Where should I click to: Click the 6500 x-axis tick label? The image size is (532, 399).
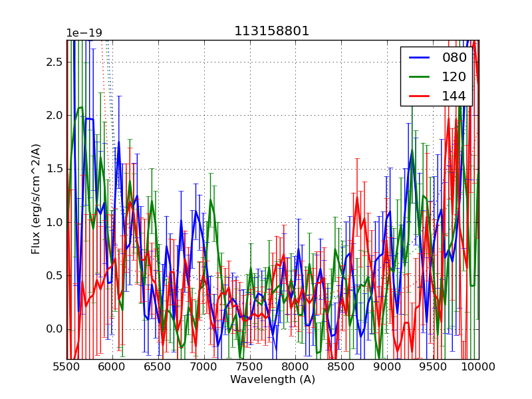(x=158, y=367)
